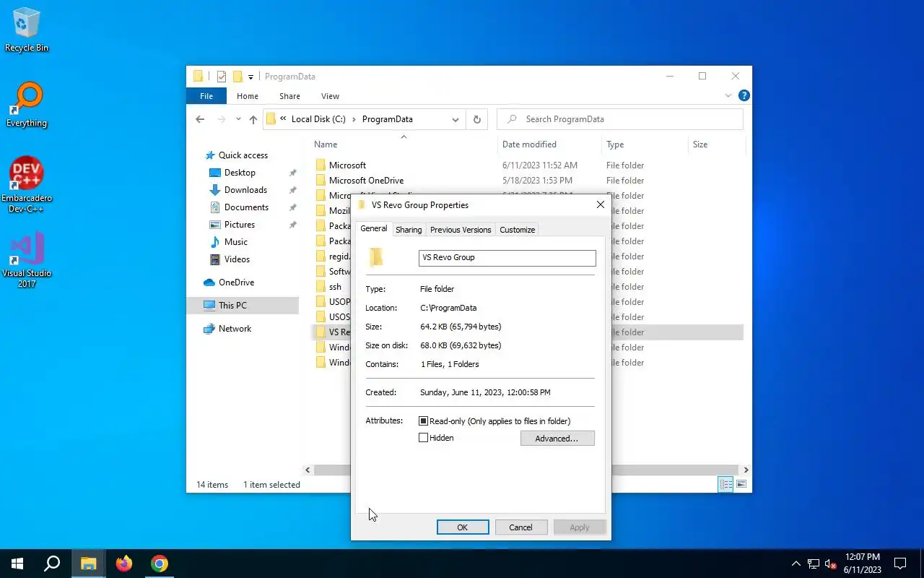This screenshot has width=924, height=578.
Task: Expand the ribbon using the chevron
Action: [728, 95]
